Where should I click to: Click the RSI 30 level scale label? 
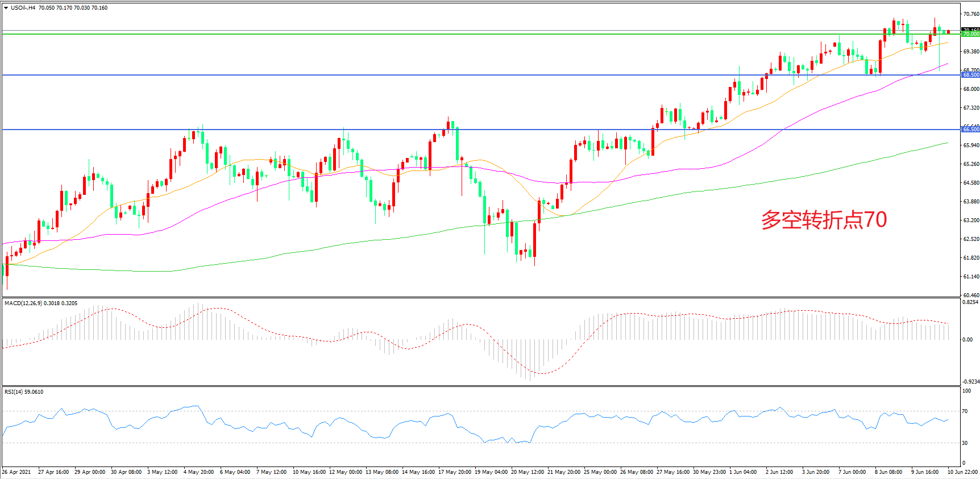(966, 443)
